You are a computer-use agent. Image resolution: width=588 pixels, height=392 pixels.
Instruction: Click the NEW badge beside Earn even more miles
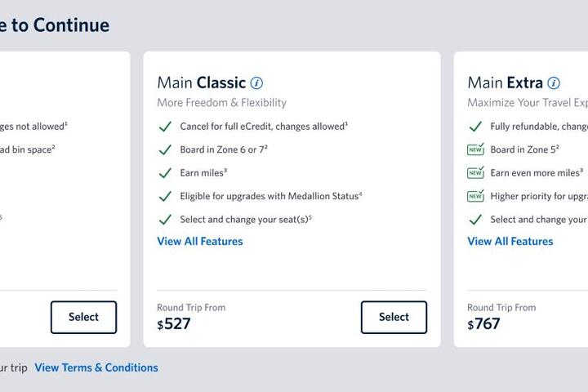click(x=475, y=173)
